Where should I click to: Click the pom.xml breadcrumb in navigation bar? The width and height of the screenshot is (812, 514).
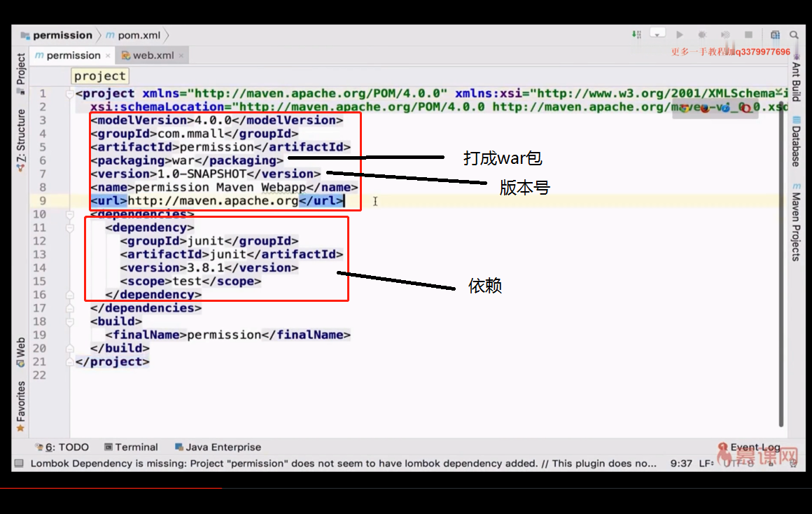point(134,35)
